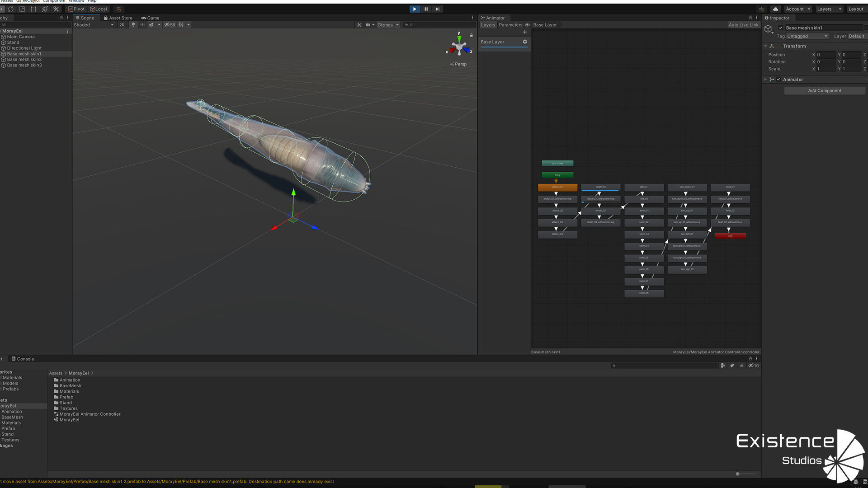Switch to the Game tab
The image size is (868, 488).
(x=151, y=18)
